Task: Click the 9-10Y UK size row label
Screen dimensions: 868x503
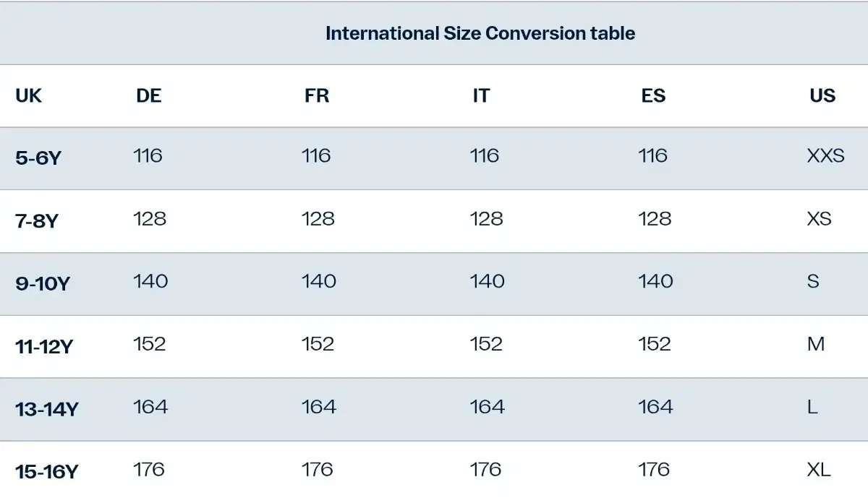Action: [x=43, y=284]
